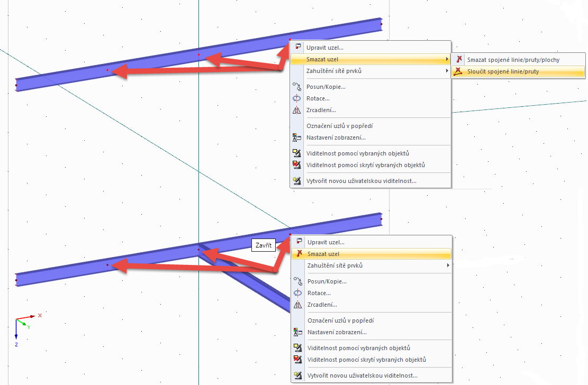Click Vytvořit novou uživatelskou viditelnost icon, lower menu
The width and height of the screenshot is (588, 385).
(298, 375)
